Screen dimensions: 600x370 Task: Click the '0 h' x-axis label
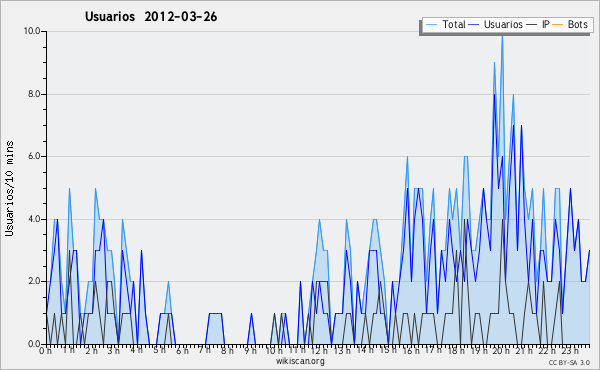(45, 351)
